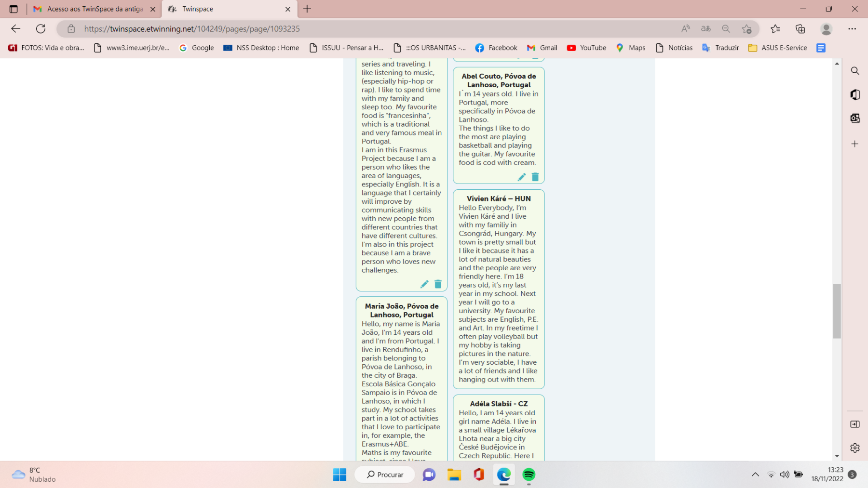Show hidden system tray icons chevron
868x488 pixels.
pos(755,475)
